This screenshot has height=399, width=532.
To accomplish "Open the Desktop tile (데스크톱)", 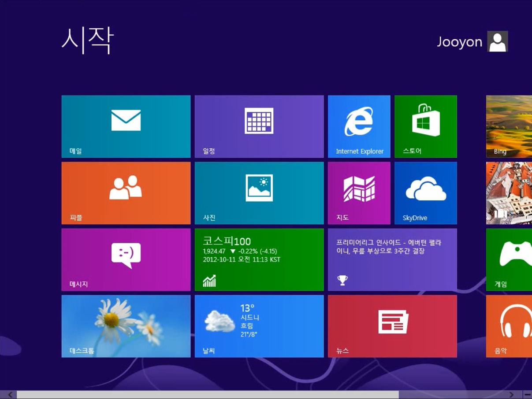I will (126, 326).
